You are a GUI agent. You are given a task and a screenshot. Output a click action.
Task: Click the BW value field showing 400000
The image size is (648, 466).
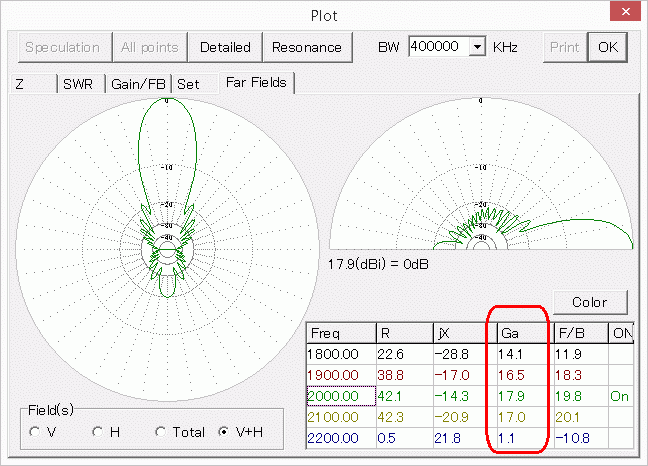click(438, 47)
